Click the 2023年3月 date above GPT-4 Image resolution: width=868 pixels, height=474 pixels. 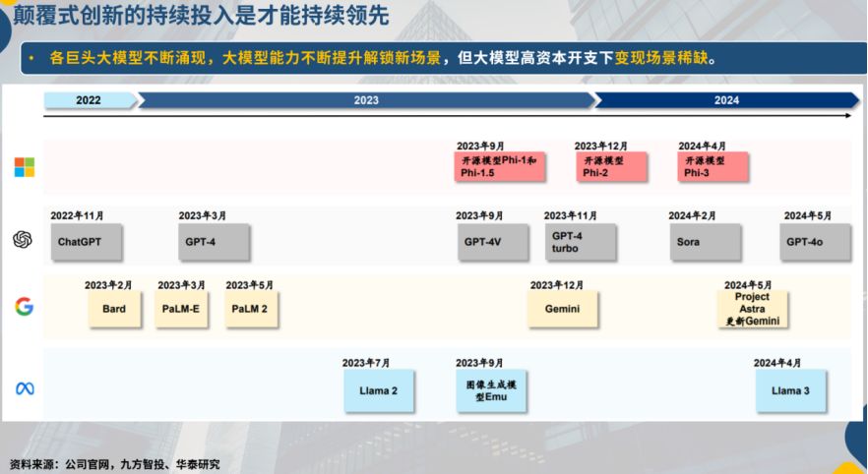202,215
